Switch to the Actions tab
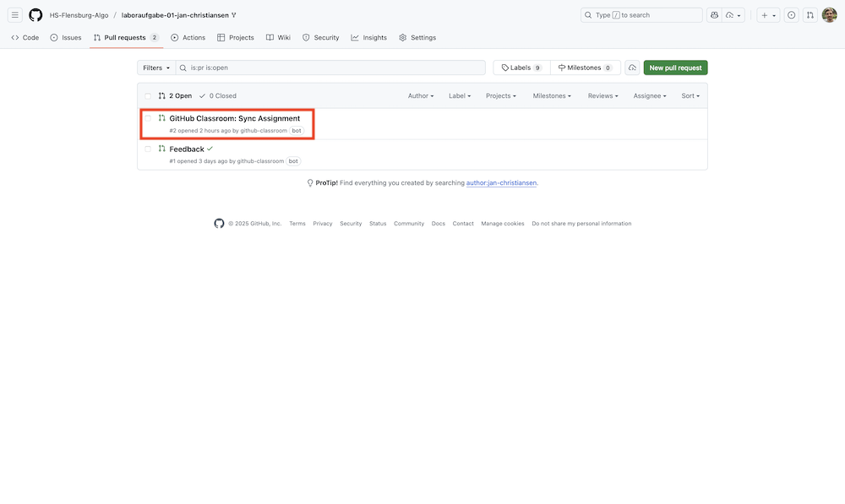Viewport: 845px width, 504px height. coord(188,38)
